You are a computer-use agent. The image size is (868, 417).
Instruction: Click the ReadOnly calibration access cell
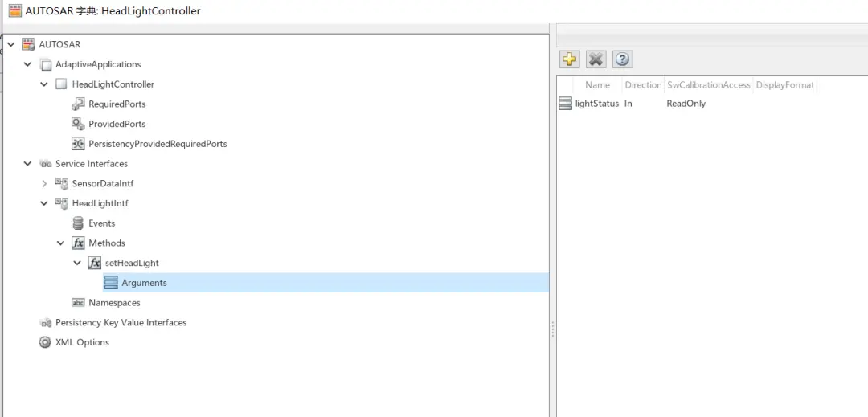point(686,104)
